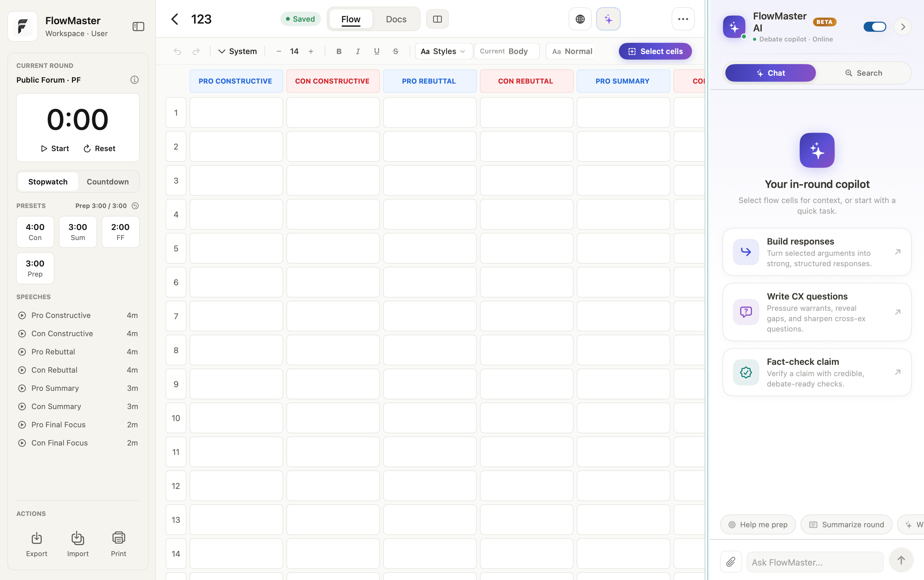
Task: Select the 3:00 Prep preset
Action: [35, 268]
